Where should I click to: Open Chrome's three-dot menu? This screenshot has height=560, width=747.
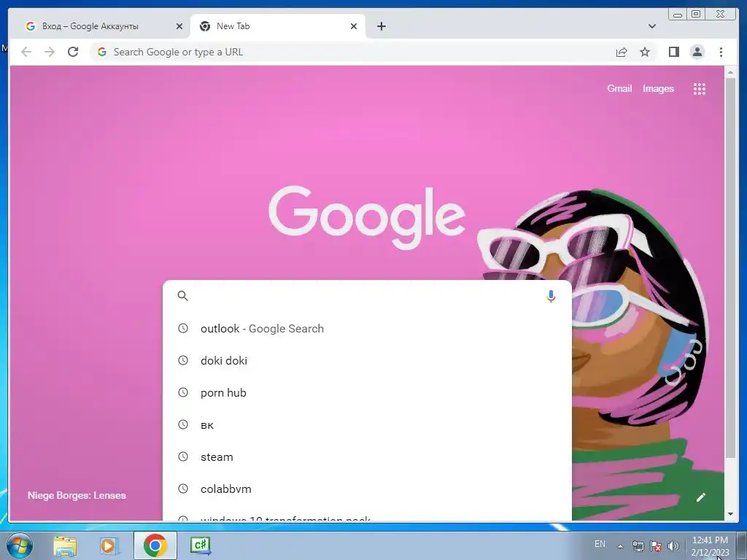(721, 52)
